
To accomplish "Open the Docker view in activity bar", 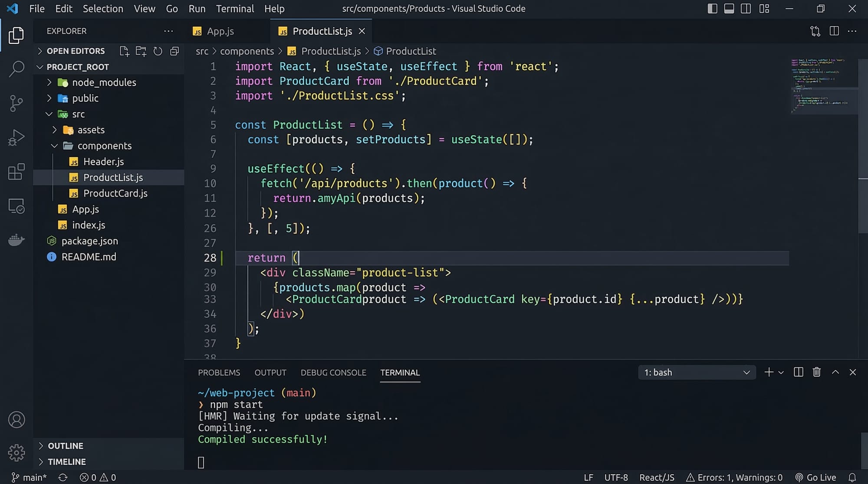I will 16,240.
